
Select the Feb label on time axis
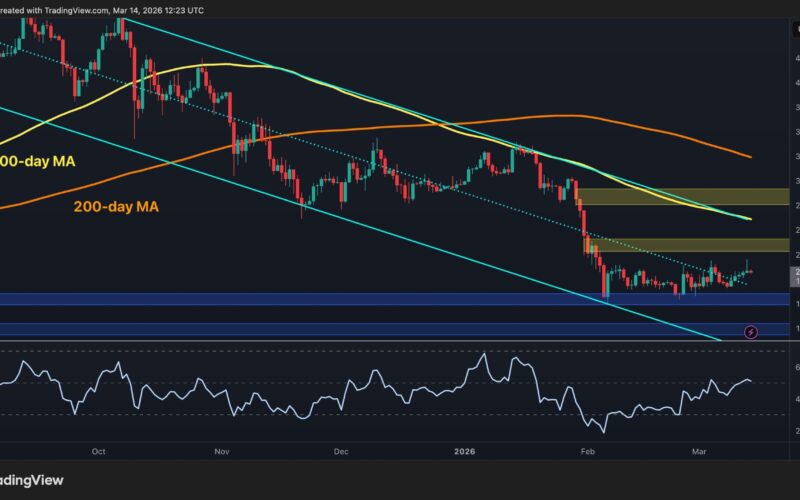590,451
